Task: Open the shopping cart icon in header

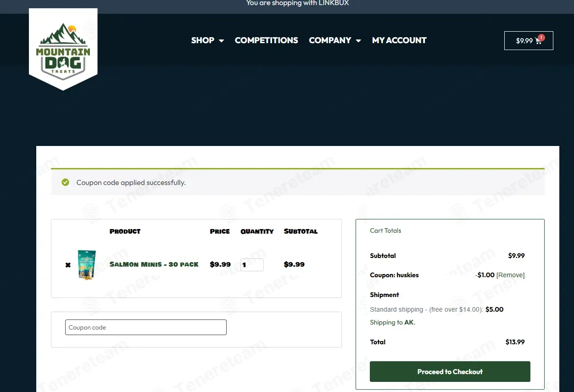Action: (x=529, y=40)
